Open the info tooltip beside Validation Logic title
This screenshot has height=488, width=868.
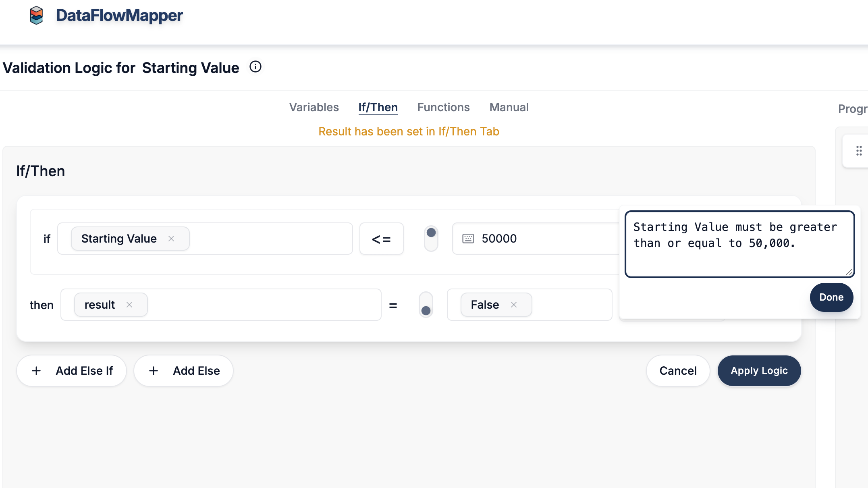click(x=255, y=67)
